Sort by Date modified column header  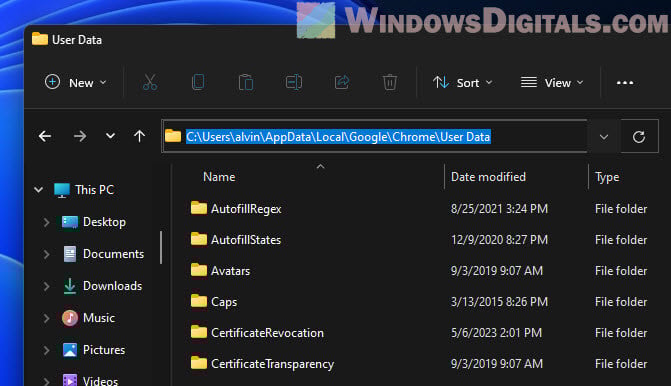click(x=488, y=177)
